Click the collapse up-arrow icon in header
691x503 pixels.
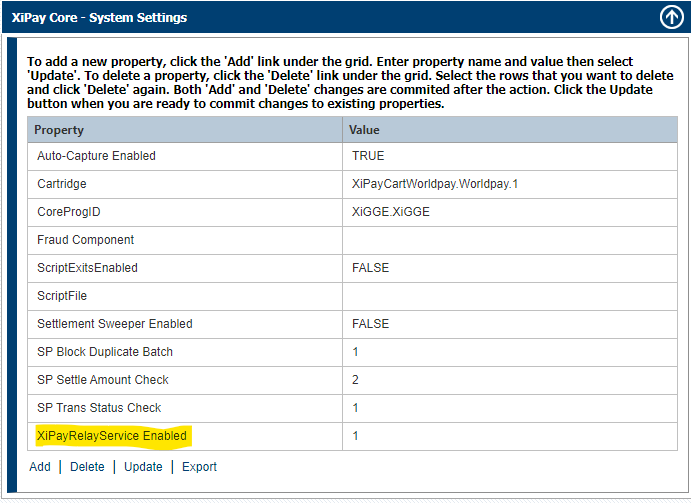(x=671, y=18)
